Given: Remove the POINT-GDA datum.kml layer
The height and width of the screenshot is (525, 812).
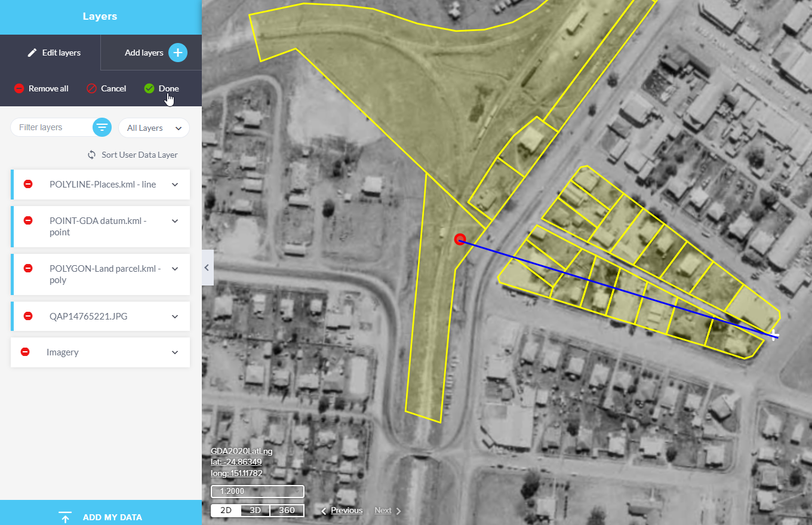Looking at the screenshot, I should 28,221.
